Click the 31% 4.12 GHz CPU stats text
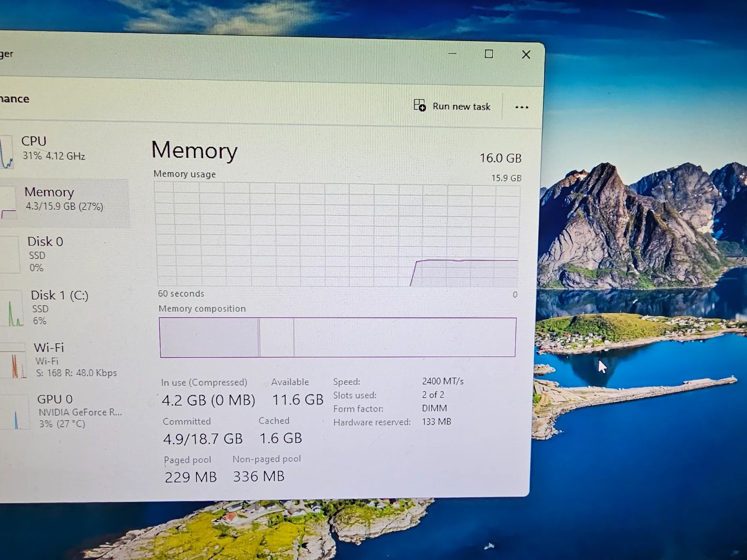This screenshot has width=747, height=560. [x=54, y=156]
